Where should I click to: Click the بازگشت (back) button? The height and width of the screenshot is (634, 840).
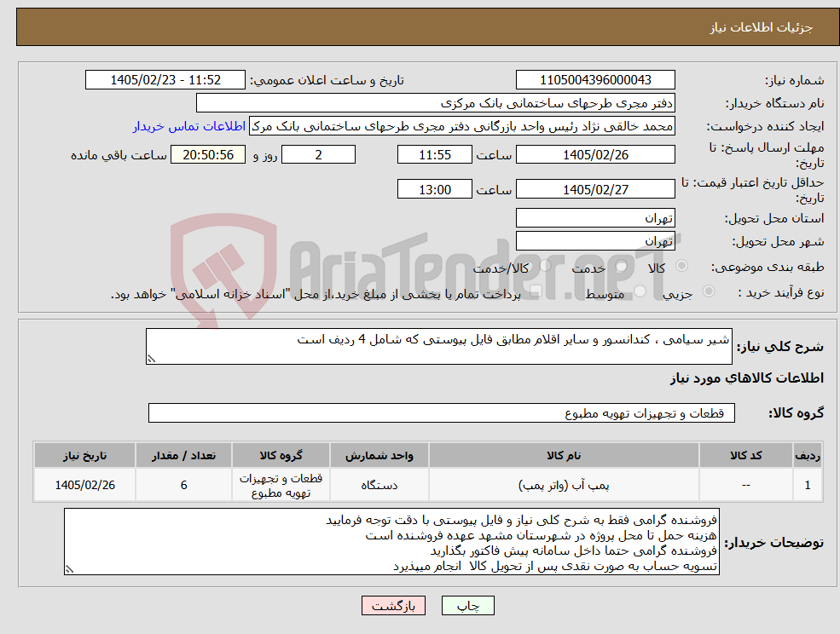pyautogui.click(x=393, y=606)
